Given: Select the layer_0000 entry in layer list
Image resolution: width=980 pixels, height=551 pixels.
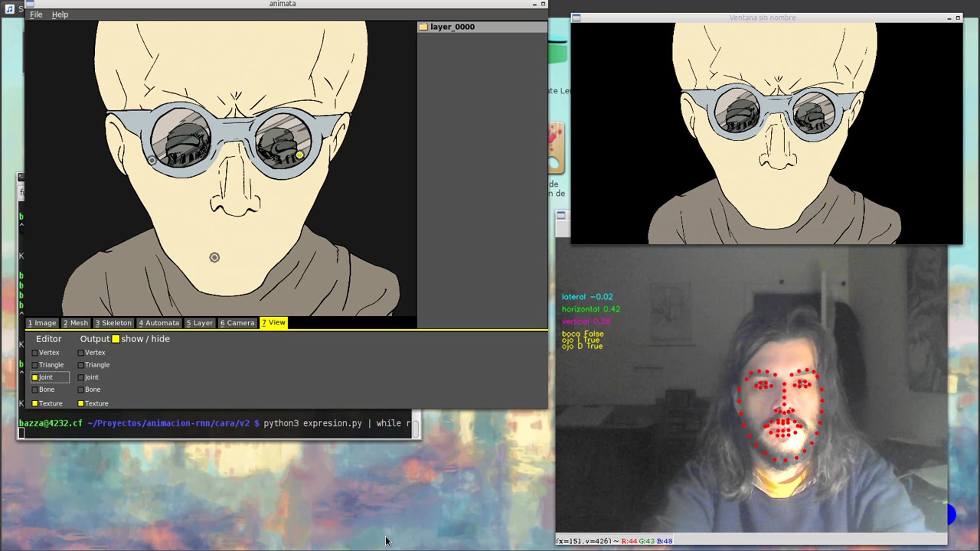Looking at the screenshot, I should tap(452, 27).
